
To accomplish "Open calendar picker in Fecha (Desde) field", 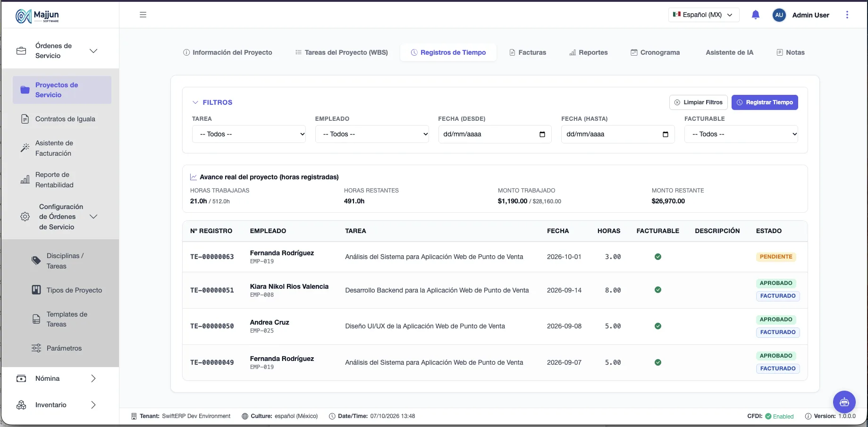I will coord(542,134).
